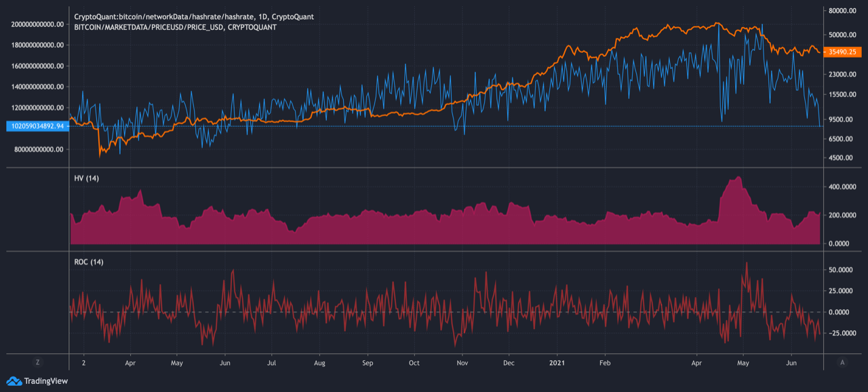Click the -25.0000 label on the ROC scale

(x=844, y=333)
